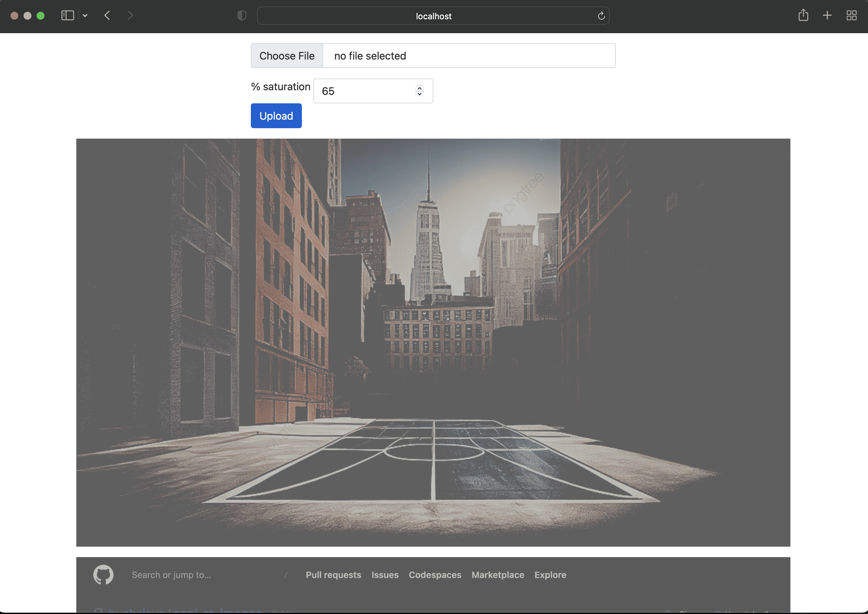This screenshot has width=868, height=614.
Task: Expand the sidebar options chevron
Action: [x=85, y=15]
